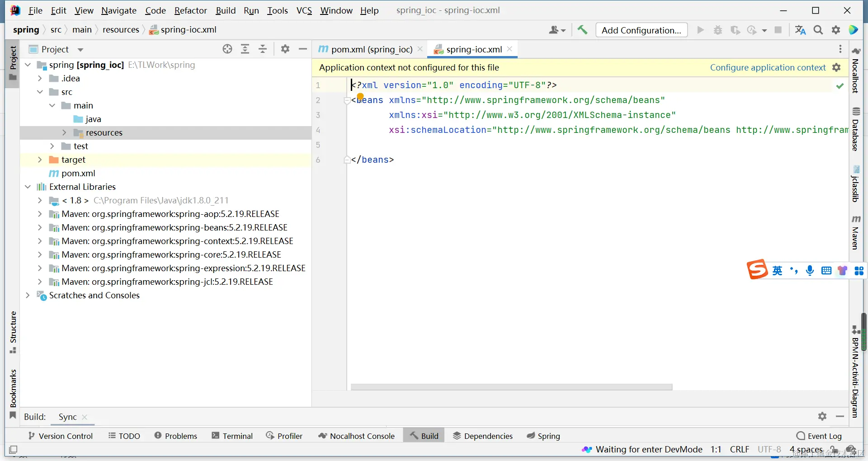Toggle the Maven tool window on right
The height and width of the screenshot is (461, 868).
point(855,232)
